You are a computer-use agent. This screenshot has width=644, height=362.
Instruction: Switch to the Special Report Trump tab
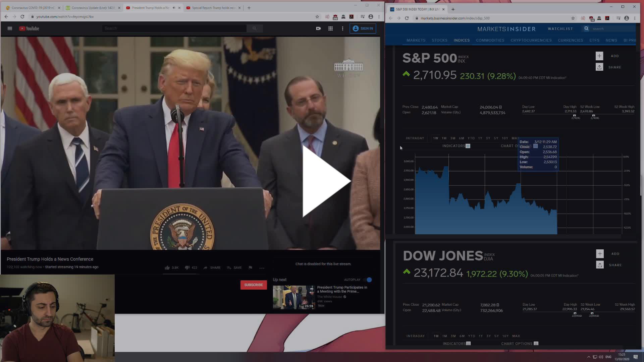point(214,8)
